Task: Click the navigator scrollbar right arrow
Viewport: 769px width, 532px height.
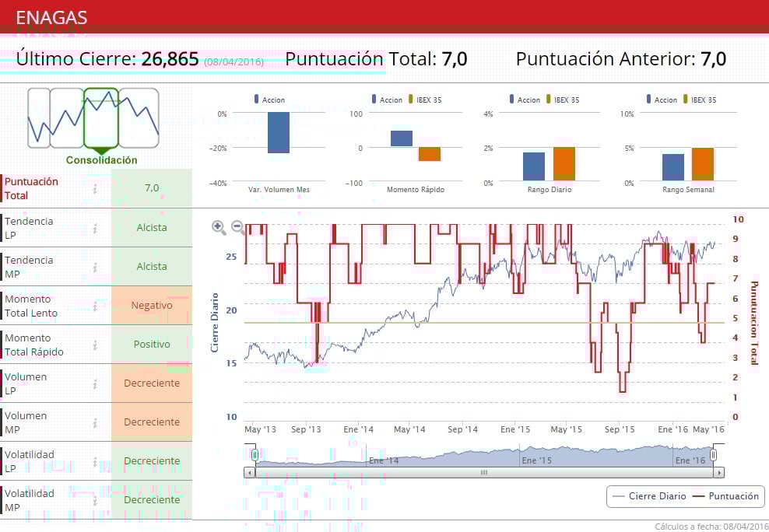Action: coord(719,473)
